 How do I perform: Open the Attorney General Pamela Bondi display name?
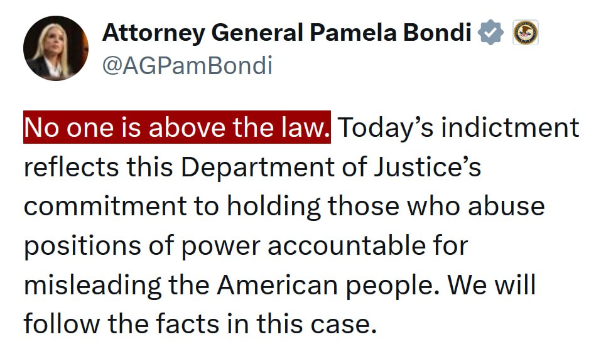[286, 33]
